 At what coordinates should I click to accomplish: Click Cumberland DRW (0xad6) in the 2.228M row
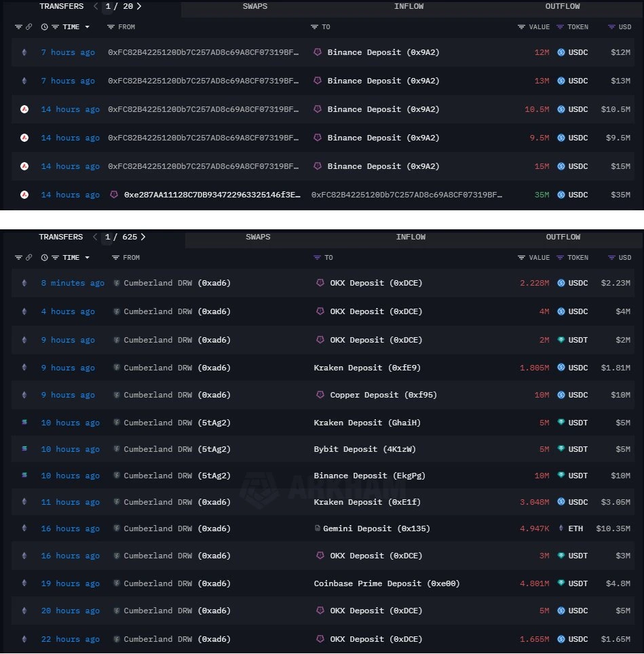coord(177,283)
